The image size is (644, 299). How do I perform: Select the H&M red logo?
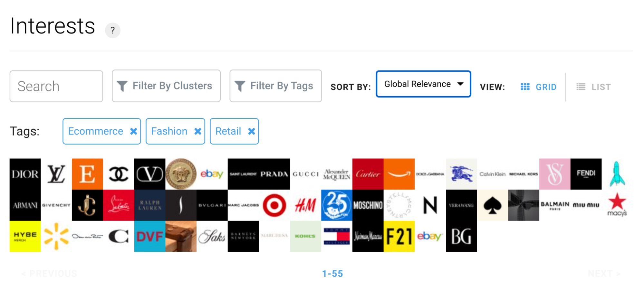pyautogui.click(x=305, y=205)
